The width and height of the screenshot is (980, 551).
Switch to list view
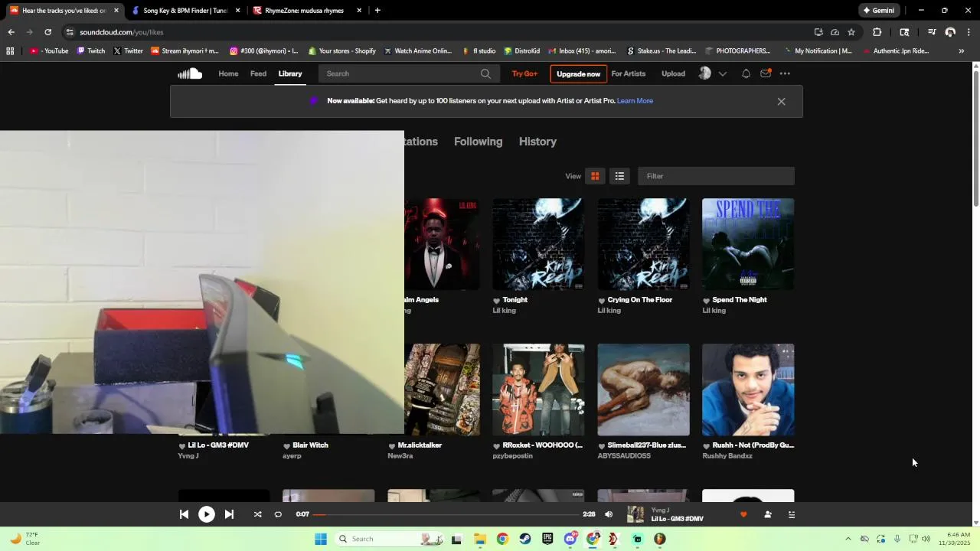tap(619, 176)
